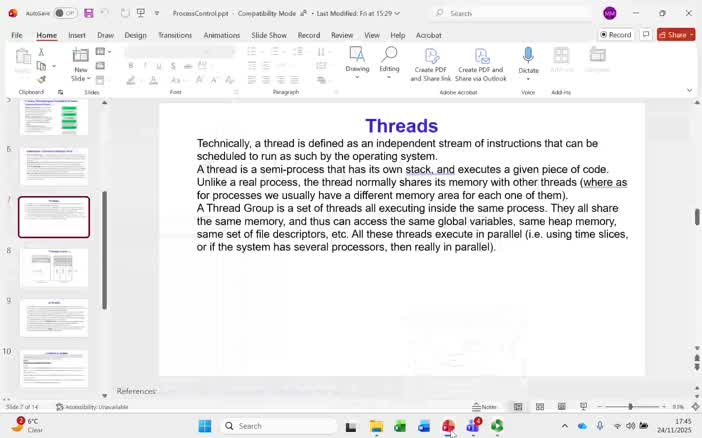Click Present from beginning icon in quick access
702x438 pixels.
141,13
